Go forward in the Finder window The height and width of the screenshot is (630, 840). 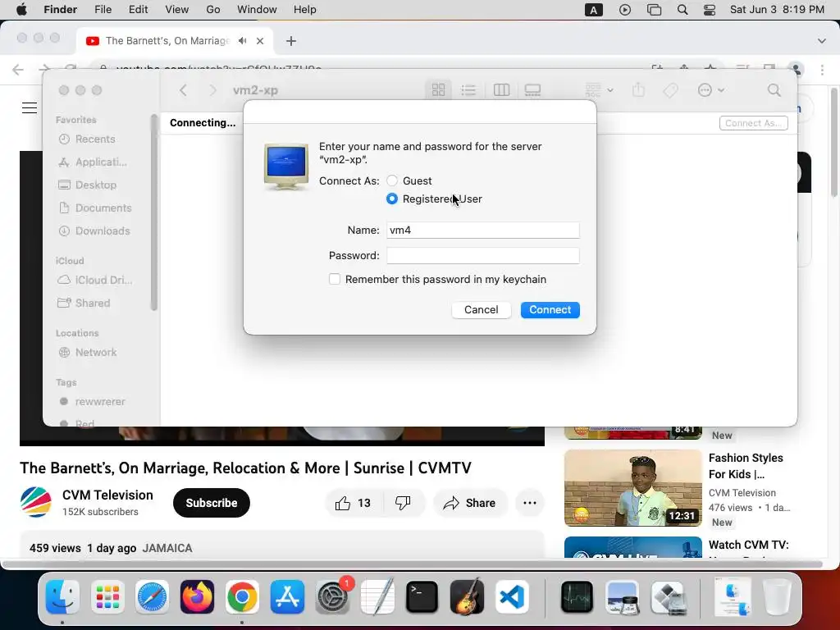(x=212, y=90)
